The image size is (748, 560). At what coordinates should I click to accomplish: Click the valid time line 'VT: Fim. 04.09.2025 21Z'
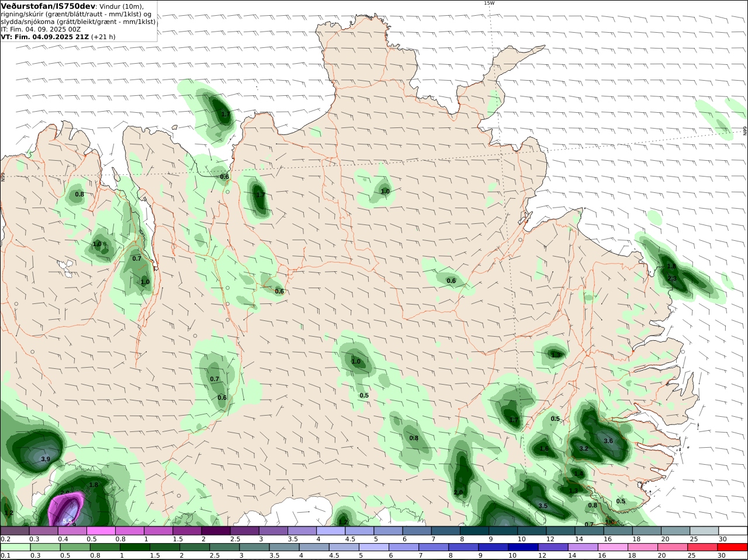click(x=45, y=37)
